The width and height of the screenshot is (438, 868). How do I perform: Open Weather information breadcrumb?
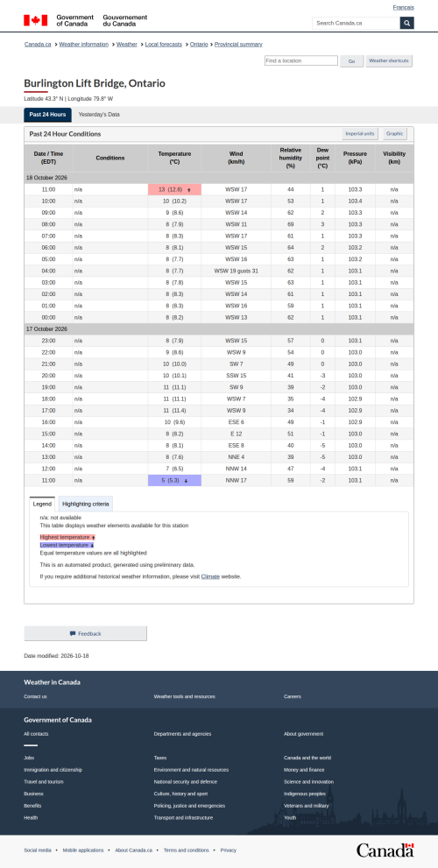(83, 45)
